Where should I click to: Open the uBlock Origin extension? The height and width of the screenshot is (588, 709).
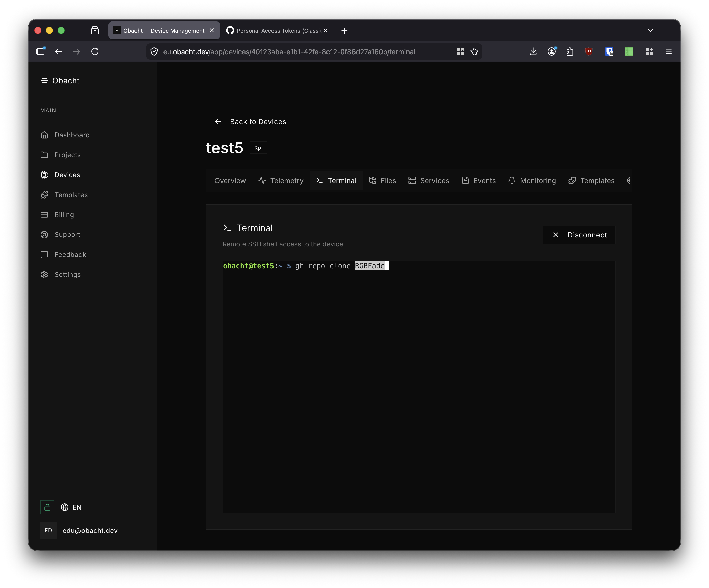pyautogui.click(x=589, y=51)
